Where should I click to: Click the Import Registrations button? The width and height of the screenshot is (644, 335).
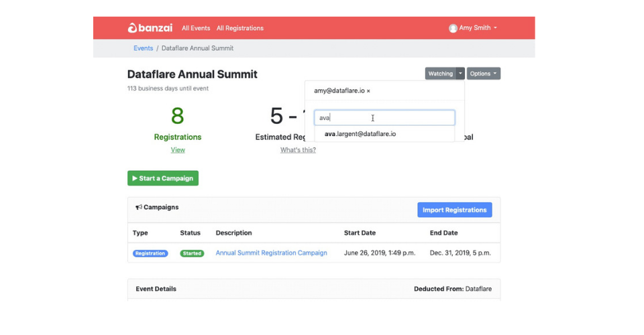[x=454, y=210]
